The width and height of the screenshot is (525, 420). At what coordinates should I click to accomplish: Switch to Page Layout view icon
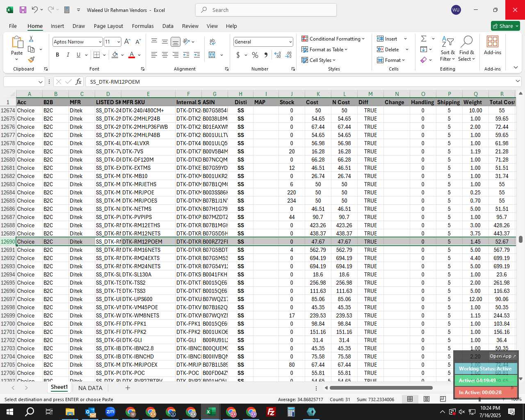pyautogui.click(x=427, y=399)
